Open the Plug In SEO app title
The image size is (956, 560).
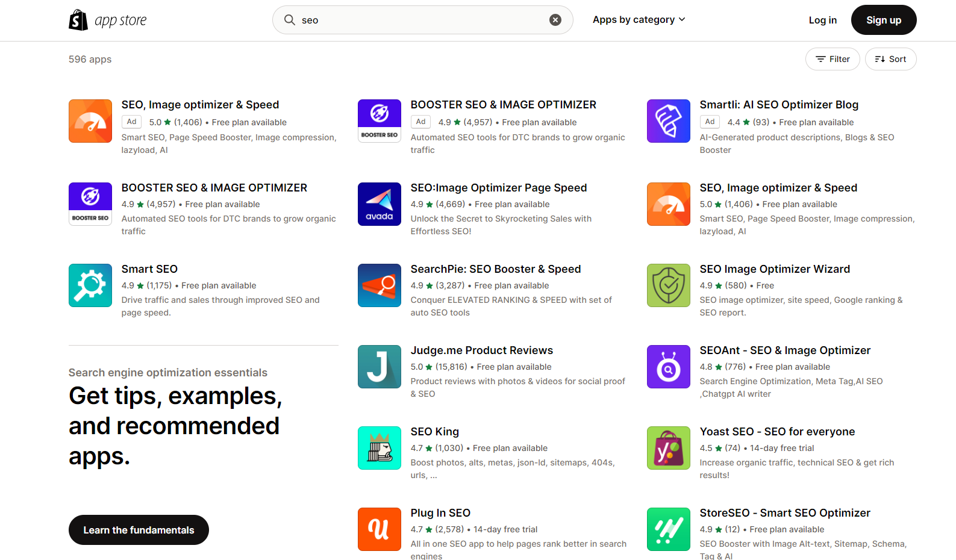(440, 513)
